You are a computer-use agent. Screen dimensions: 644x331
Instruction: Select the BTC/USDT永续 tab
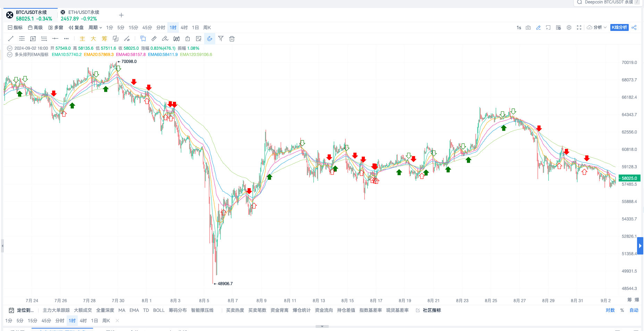(31, 15)
